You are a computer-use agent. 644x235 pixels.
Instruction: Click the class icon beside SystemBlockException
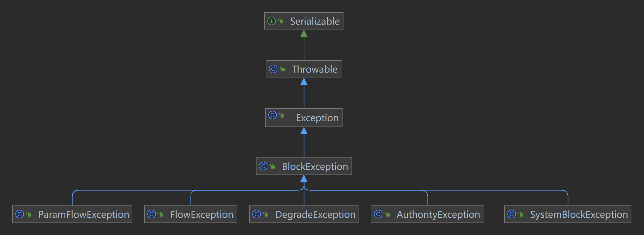pos(512,214)
